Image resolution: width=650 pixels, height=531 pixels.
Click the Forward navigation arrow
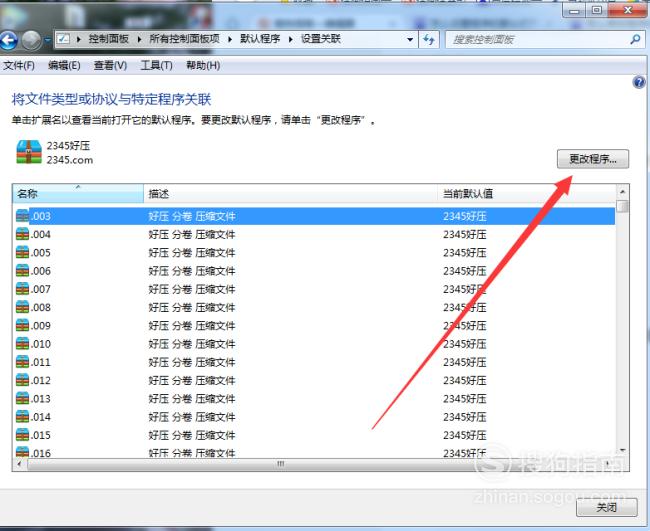31,40
